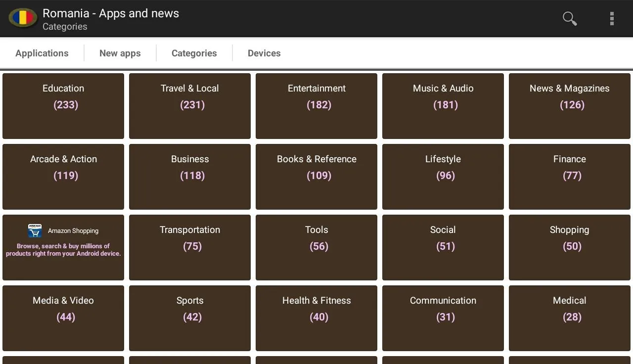Select the Categories tab

click(194, 53)
